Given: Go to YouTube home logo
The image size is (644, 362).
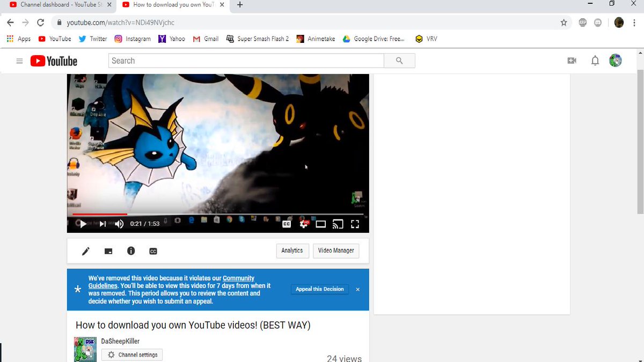Looking at the screenshot, I should click(54, 61).
